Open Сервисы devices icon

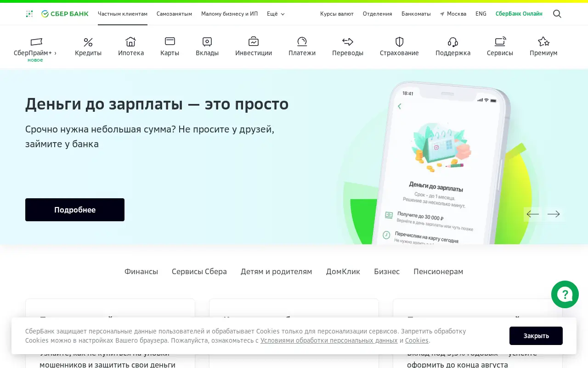pos(500,42)
